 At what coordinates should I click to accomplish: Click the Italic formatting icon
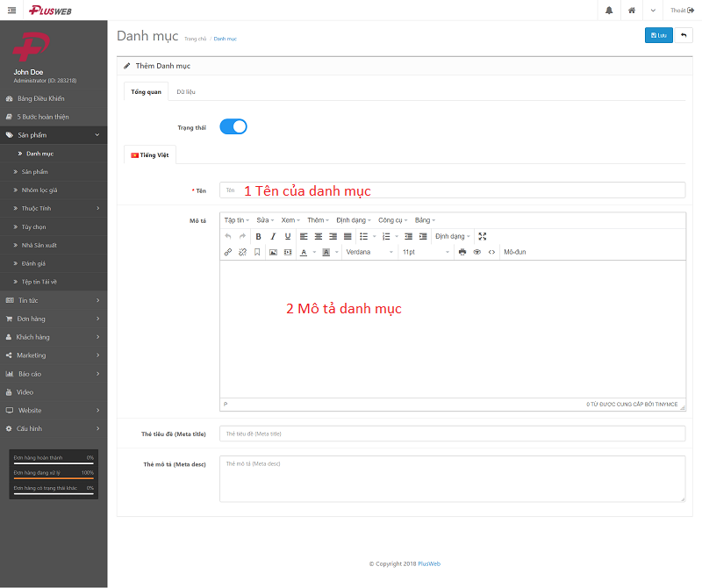[273, 236]
